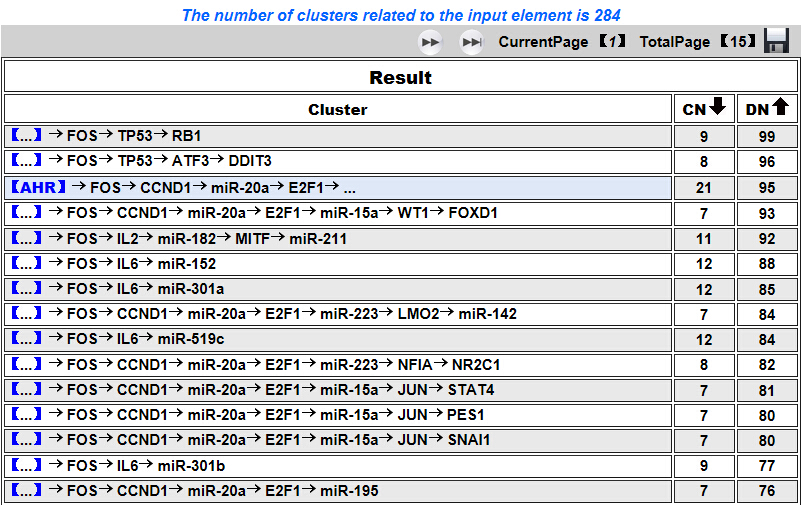Image resolution: width=802 pixels, height=505 pixels.
Task: Save results using the floppy disk icon
Action: click(x=777, y=41)
